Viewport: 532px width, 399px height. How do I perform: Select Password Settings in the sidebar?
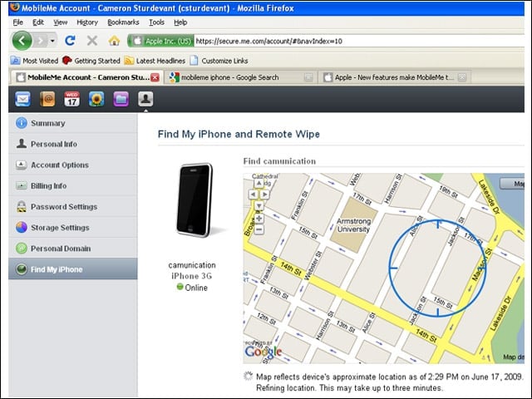tap(73, 207)
